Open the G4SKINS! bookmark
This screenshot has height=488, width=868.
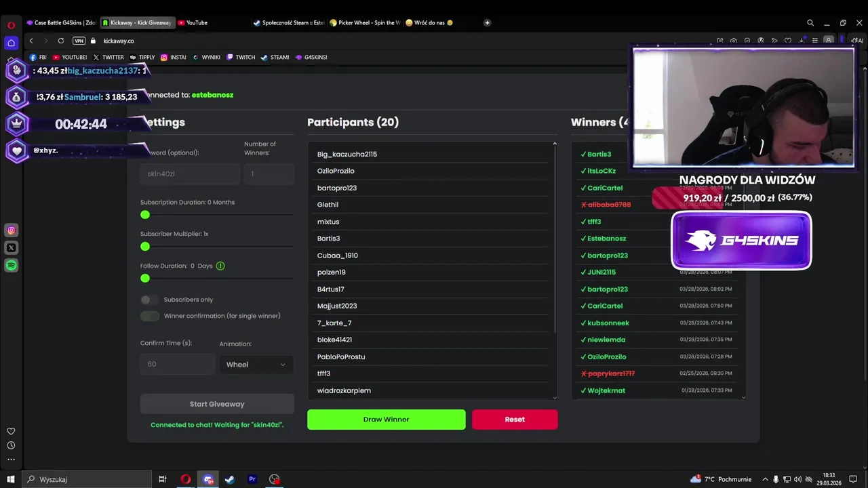pyautogui.click(x=311, y=58)
